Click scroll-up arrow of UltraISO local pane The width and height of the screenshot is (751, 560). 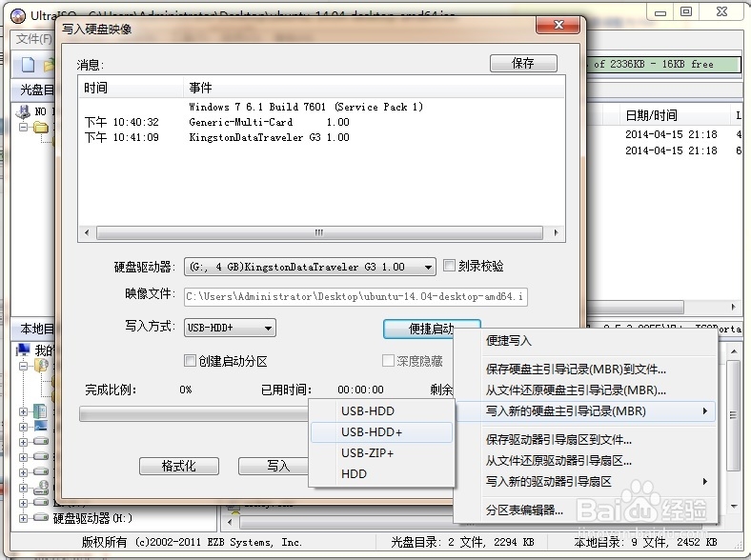[733, 351]
